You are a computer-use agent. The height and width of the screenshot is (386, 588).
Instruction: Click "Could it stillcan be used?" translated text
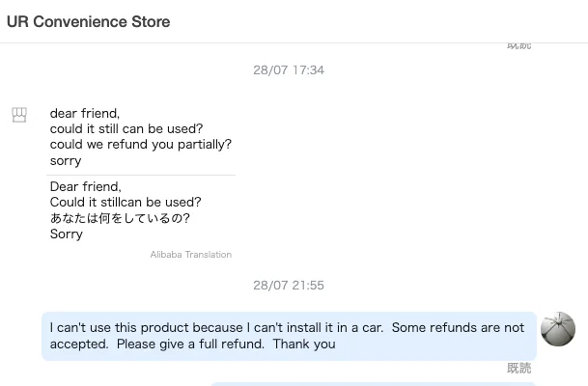click(x=126, y=203)
